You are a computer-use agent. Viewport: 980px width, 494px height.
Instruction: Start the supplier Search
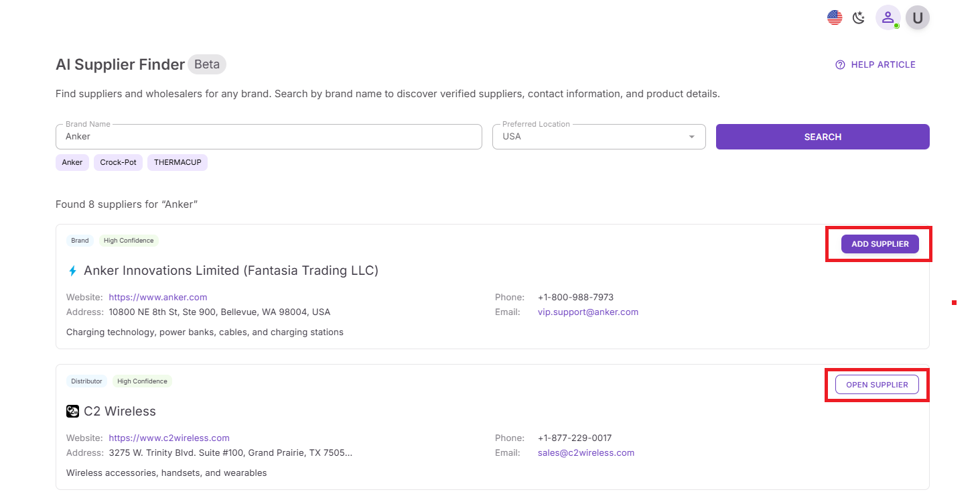(823, 137)
